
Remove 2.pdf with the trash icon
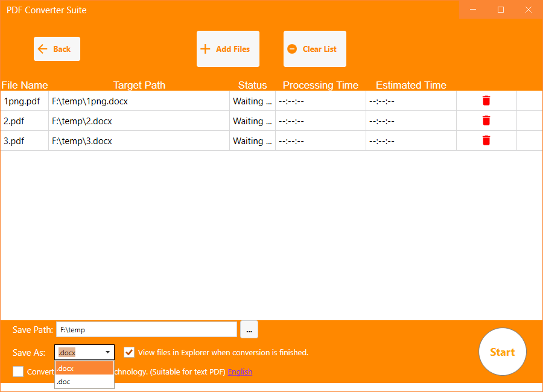coord(486,121)
